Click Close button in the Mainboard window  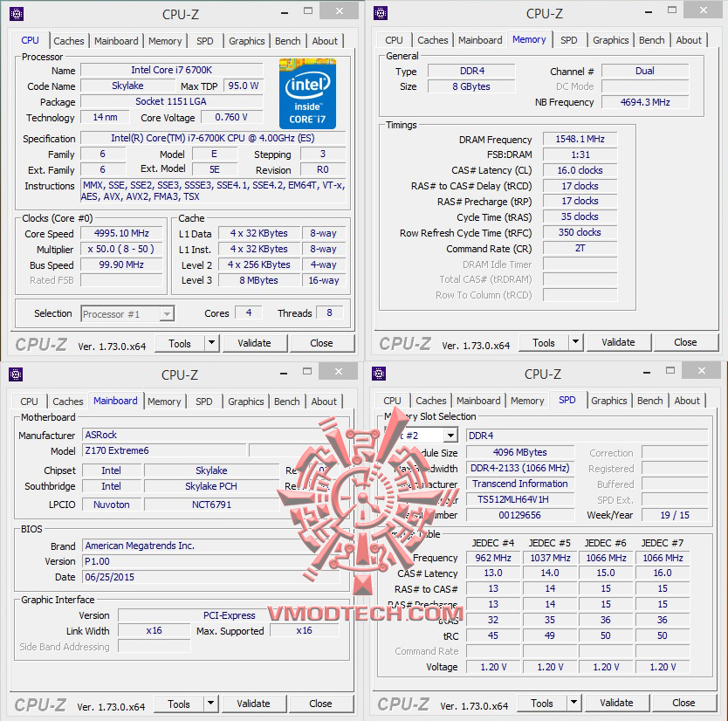[x=320, y=704]
